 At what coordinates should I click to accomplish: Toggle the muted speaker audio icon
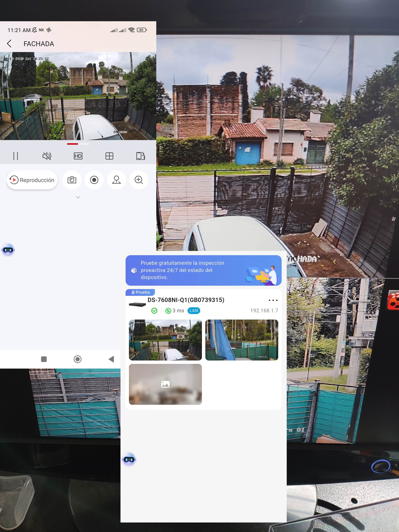(x=47, y=156)
